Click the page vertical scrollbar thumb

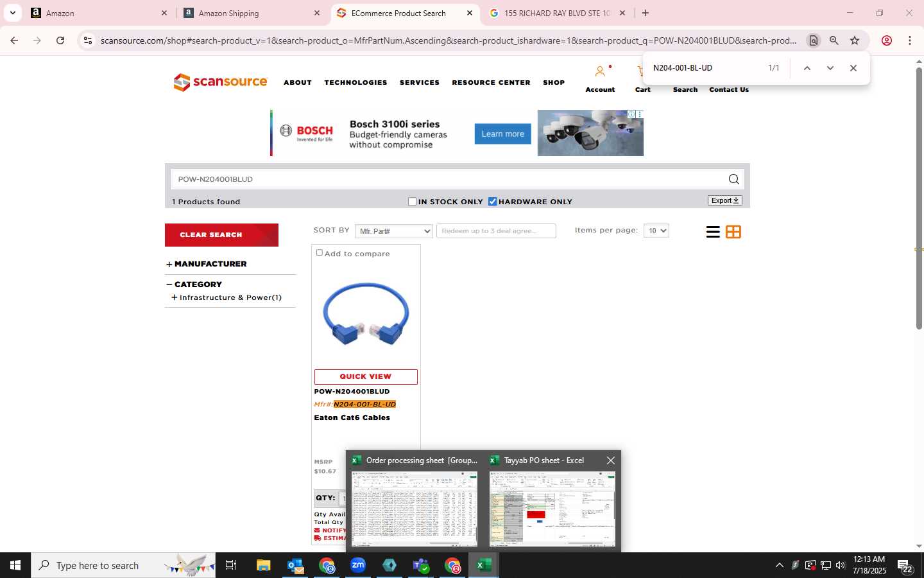(919, 198)
